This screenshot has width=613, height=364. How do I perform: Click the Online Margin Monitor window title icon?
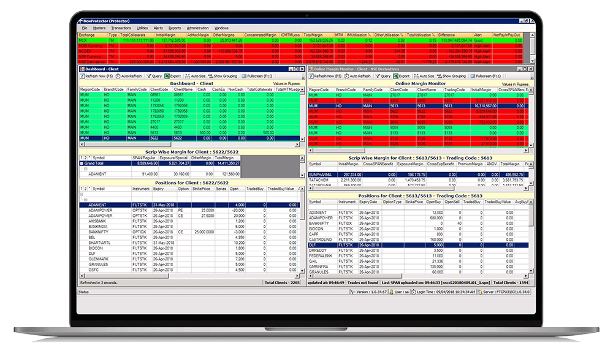point(311,69)
